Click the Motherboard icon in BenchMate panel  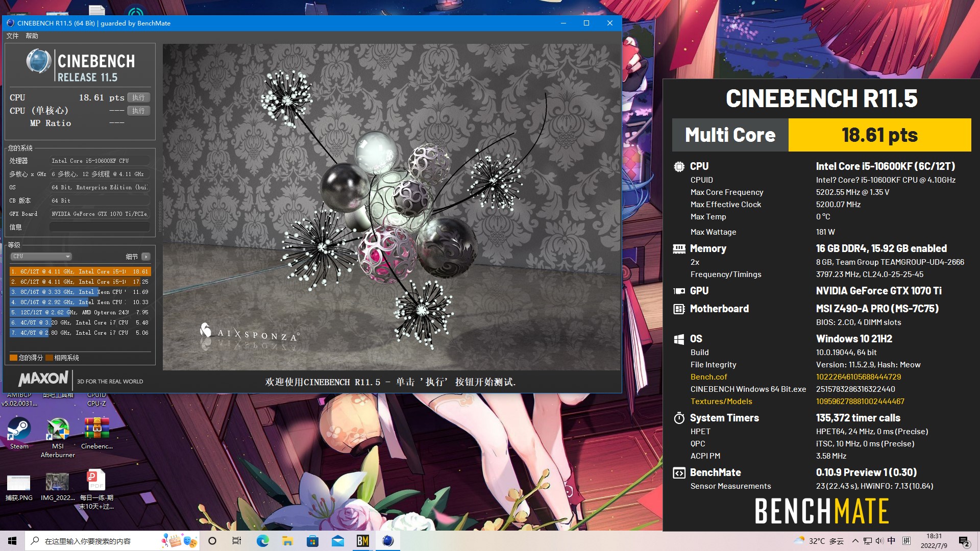coord(679,309)
